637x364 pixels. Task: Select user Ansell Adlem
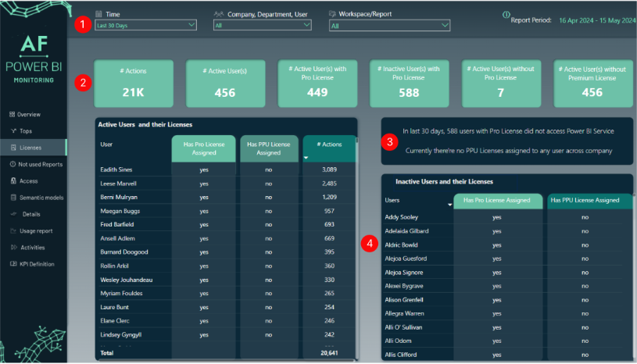(117, 238)
